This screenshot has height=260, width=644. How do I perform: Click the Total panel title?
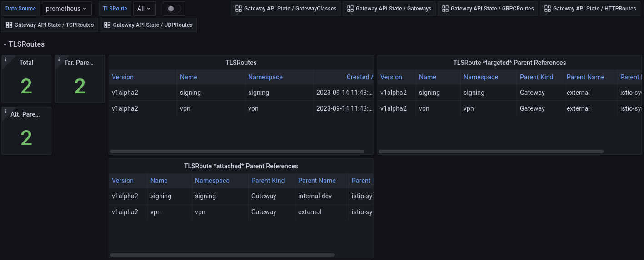tap(26, 63)
